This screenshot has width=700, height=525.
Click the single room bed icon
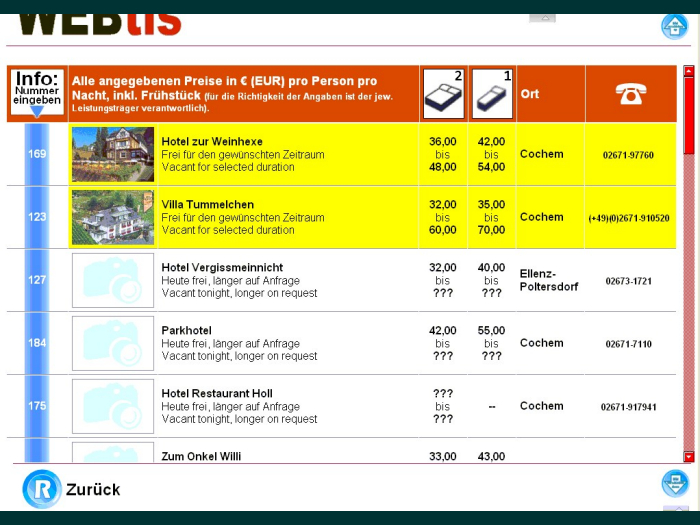(x=491, y=94)
